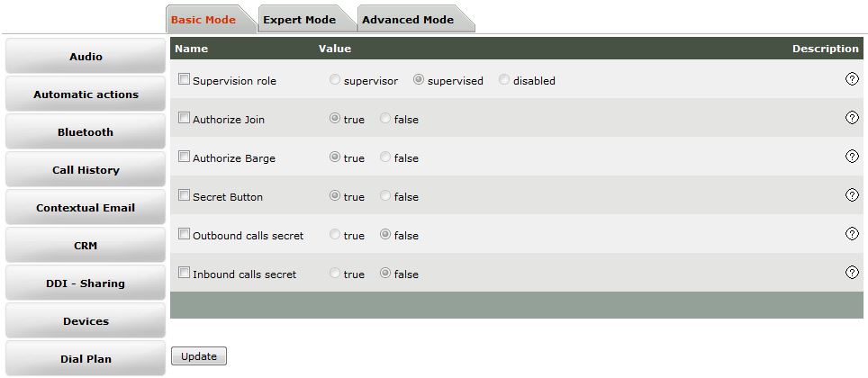Image resolution: width=868 pixels, height=378 pixels.
Task: Tick the Secret Button checkbox
Action: [x=184, y=195]
